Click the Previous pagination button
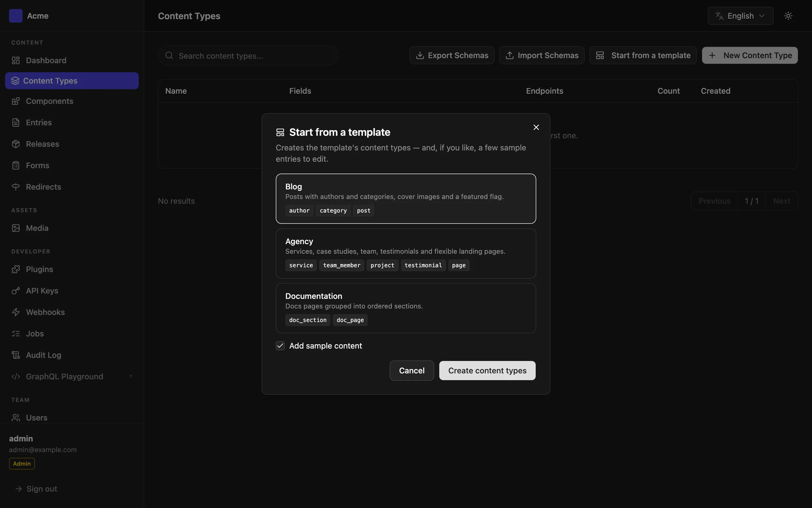 pos(714,201)
